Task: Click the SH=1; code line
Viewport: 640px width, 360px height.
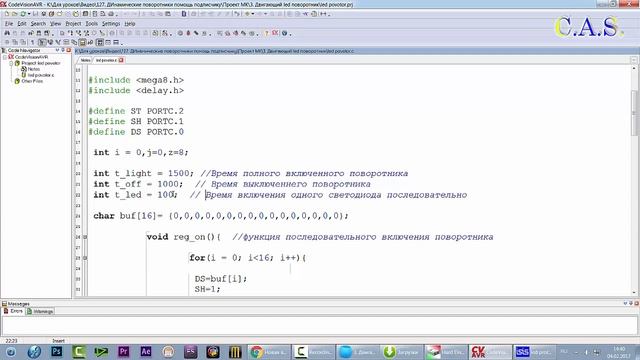Action: (x=207, y=289)
